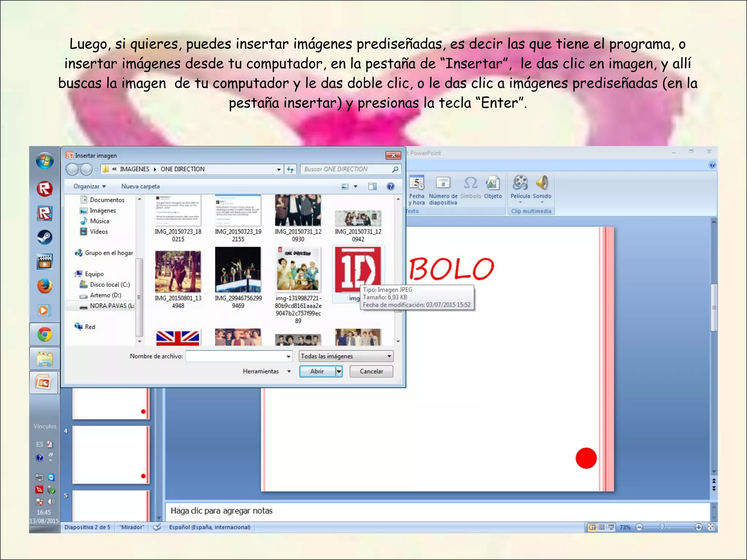Open the Organizar dropdown

pyautogui.click(x=90, y=186)
